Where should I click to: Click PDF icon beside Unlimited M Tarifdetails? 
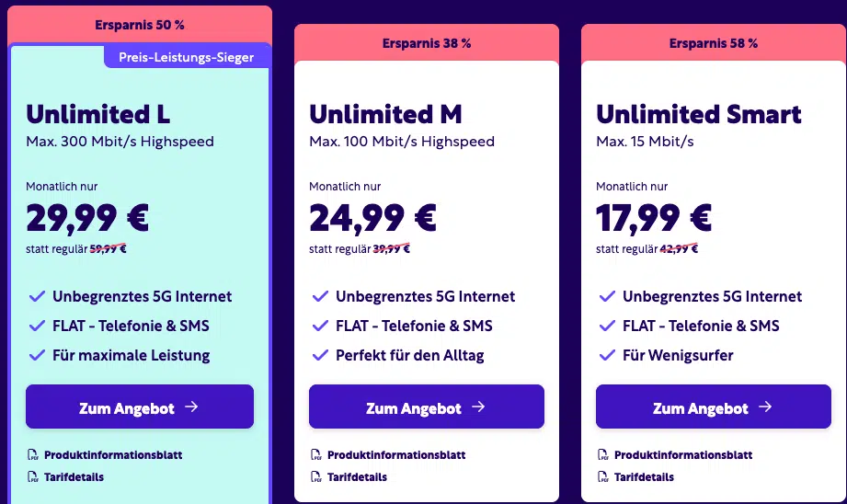coord(316,477)
